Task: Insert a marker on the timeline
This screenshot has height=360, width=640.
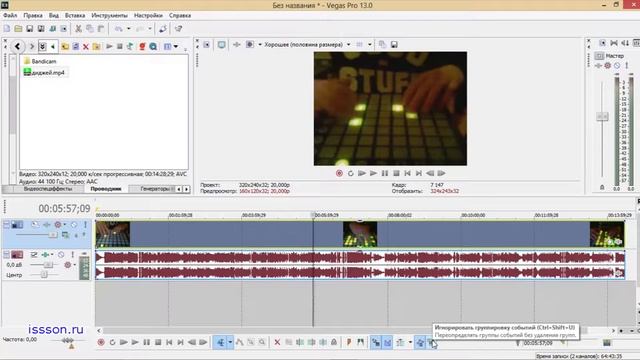Action: click(349, 342)
